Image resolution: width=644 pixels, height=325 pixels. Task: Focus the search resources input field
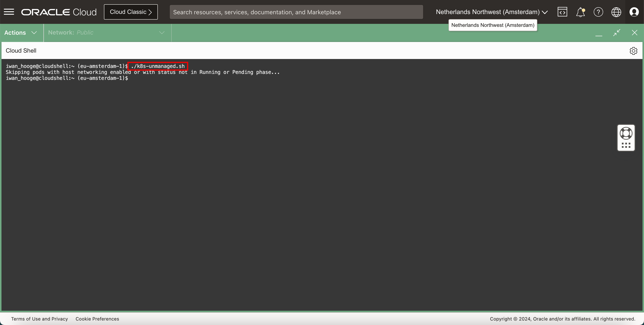tap(296, 12)
